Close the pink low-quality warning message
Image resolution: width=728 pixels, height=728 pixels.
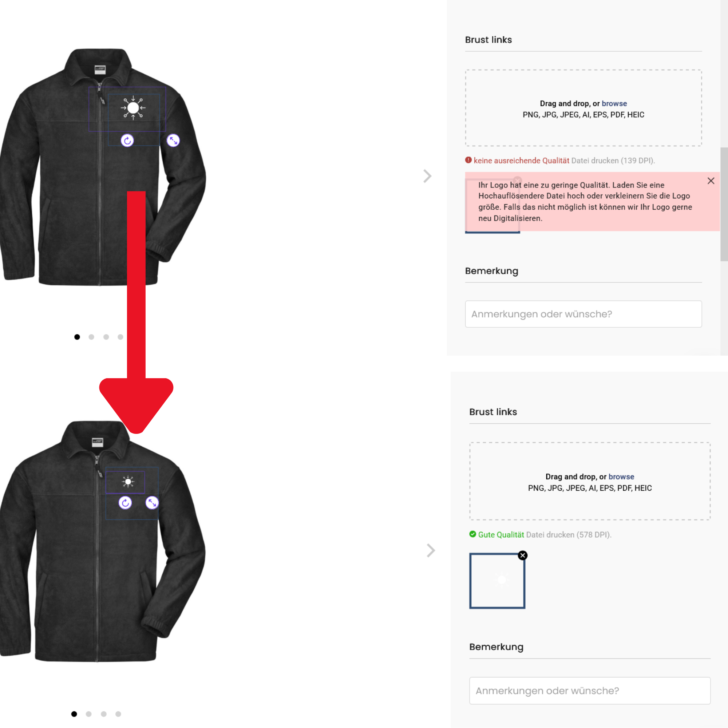(711, 181)
